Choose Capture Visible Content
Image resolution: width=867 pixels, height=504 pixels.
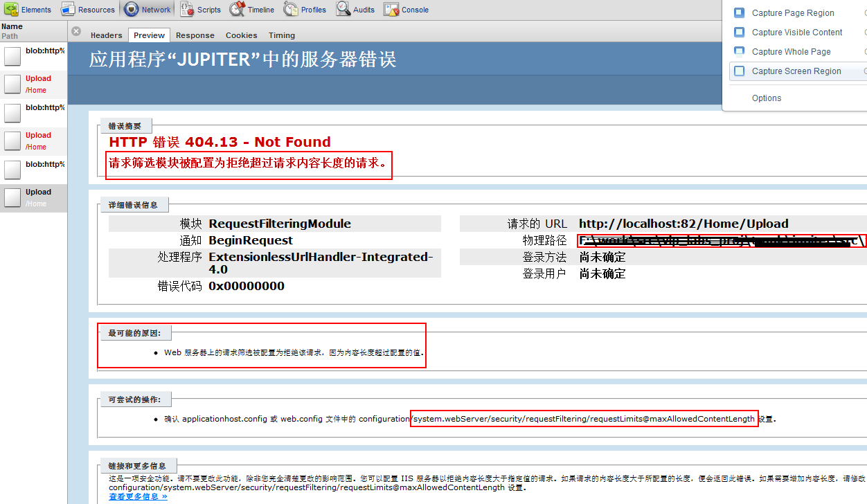[797, 33]
